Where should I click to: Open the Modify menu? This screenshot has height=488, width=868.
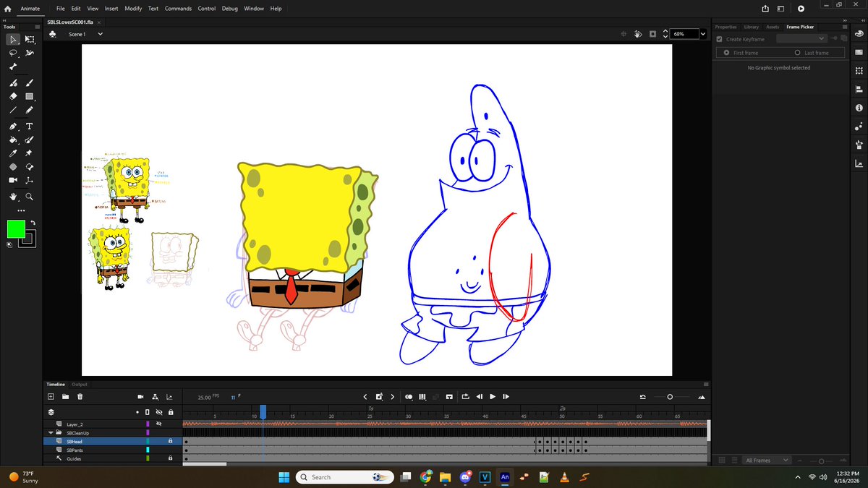(133, 9)
